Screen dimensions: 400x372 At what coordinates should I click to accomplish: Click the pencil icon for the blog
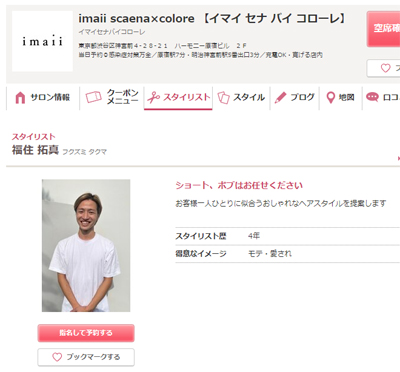[x=280, y=97]
